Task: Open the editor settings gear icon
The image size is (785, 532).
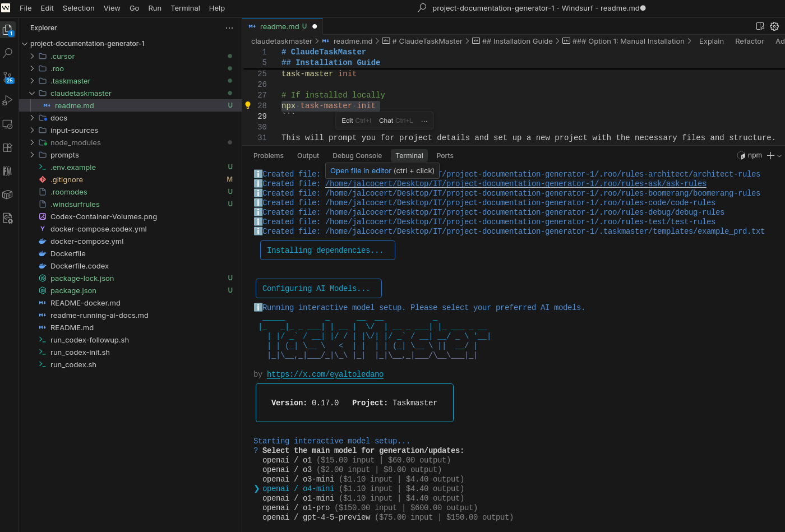Action: pos(774,26)
